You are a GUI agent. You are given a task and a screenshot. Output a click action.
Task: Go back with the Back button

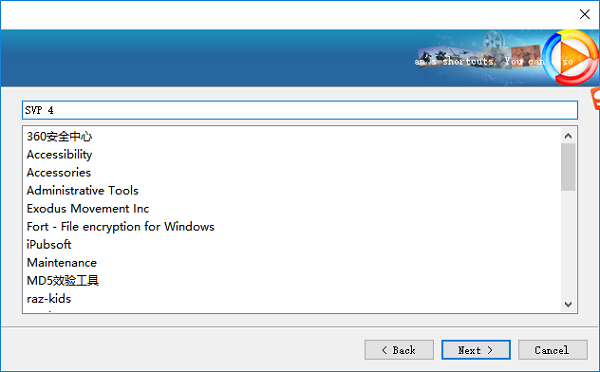[x=399, y=350]
